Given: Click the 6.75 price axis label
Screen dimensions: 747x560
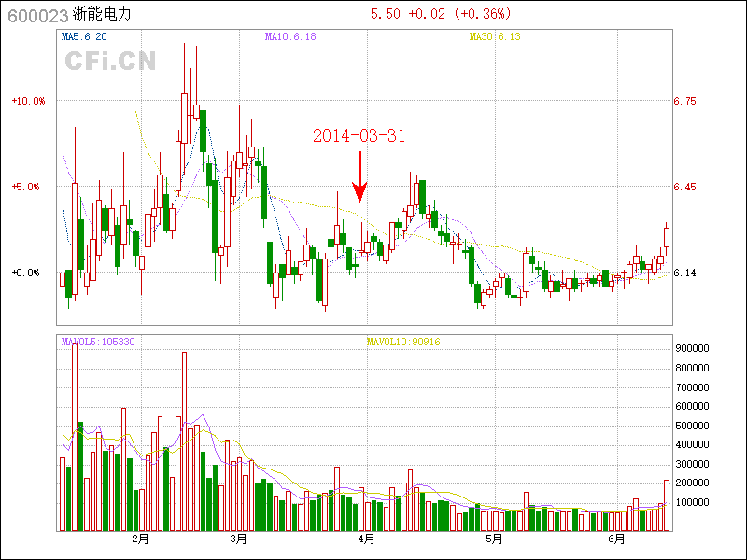Looking at the screenshot, I should pyautogui.click(x=685, y=101).
